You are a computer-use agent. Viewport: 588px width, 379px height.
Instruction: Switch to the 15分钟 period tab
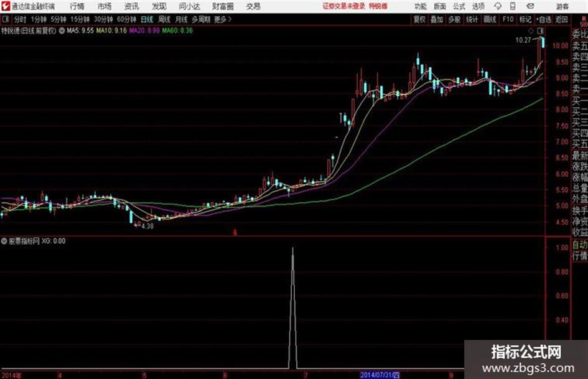point(80,19)
